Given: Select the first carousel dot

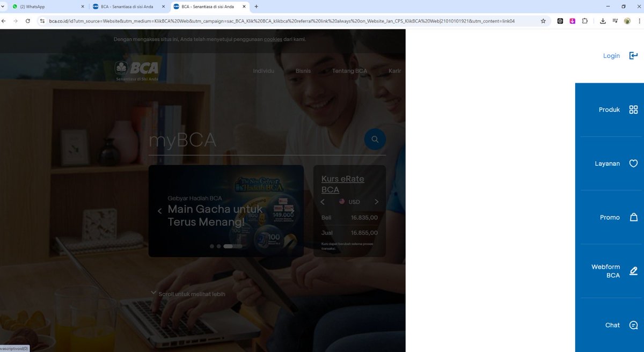Looking at the screenshot, I should tap(212, 246).
